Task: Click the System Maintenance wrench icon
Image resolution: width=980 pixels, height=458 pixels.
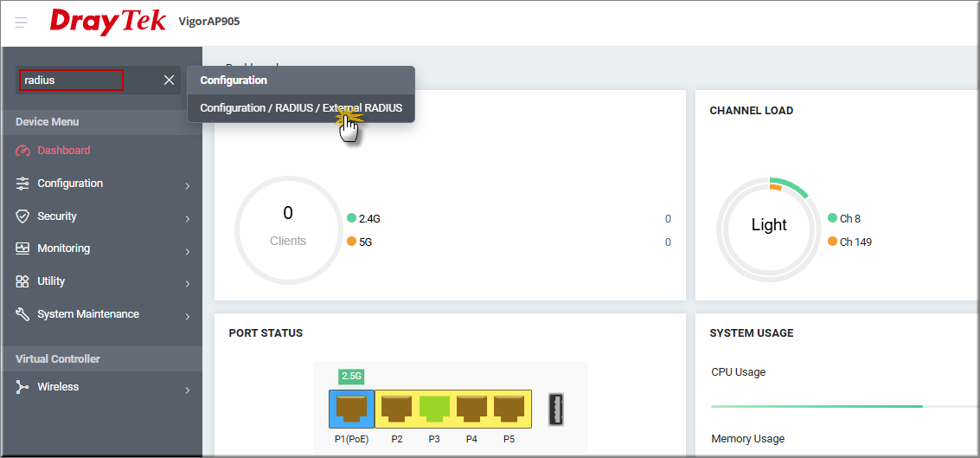Action: tap(23, 314)
